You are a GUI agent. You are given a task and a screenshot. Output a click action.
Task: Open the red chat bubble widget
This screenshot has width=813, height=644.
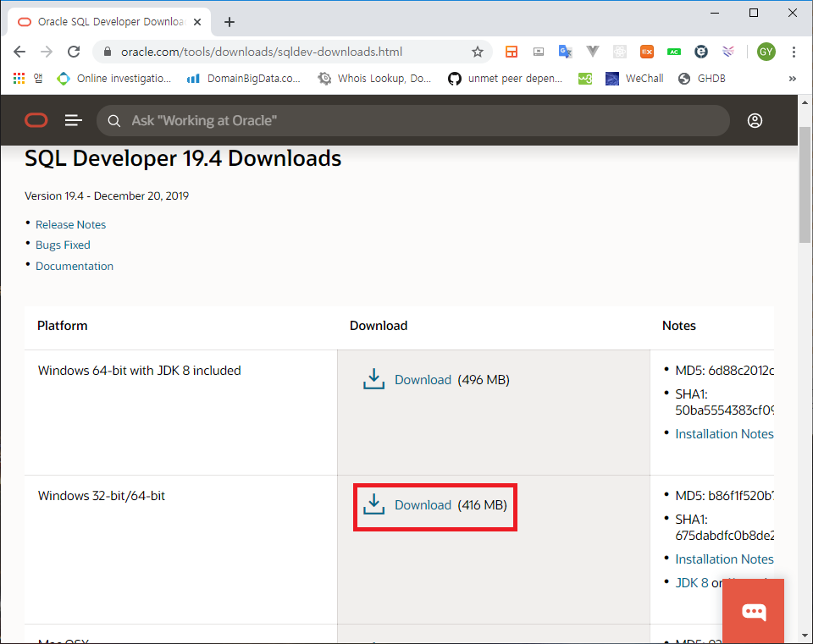(x=754, y=611)
